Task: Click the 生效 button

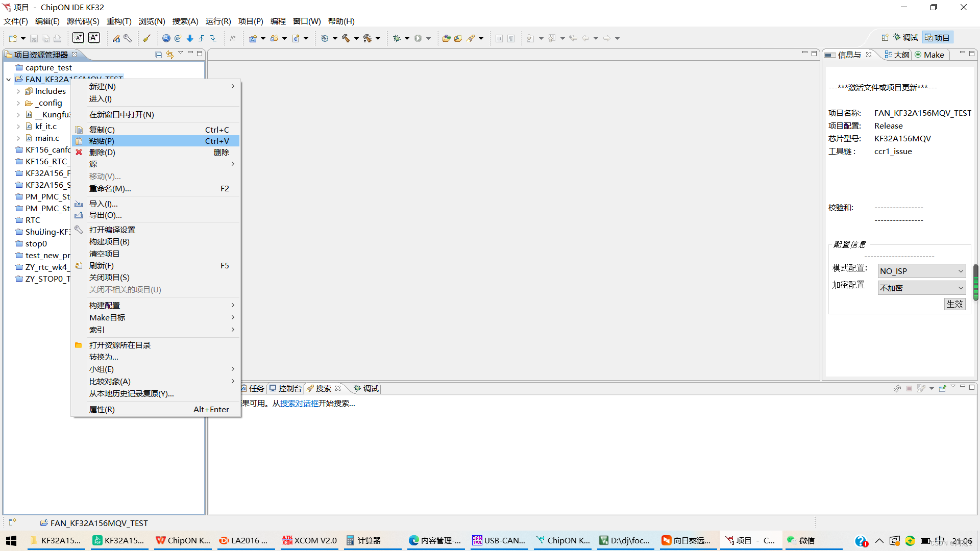Action: 954,305
